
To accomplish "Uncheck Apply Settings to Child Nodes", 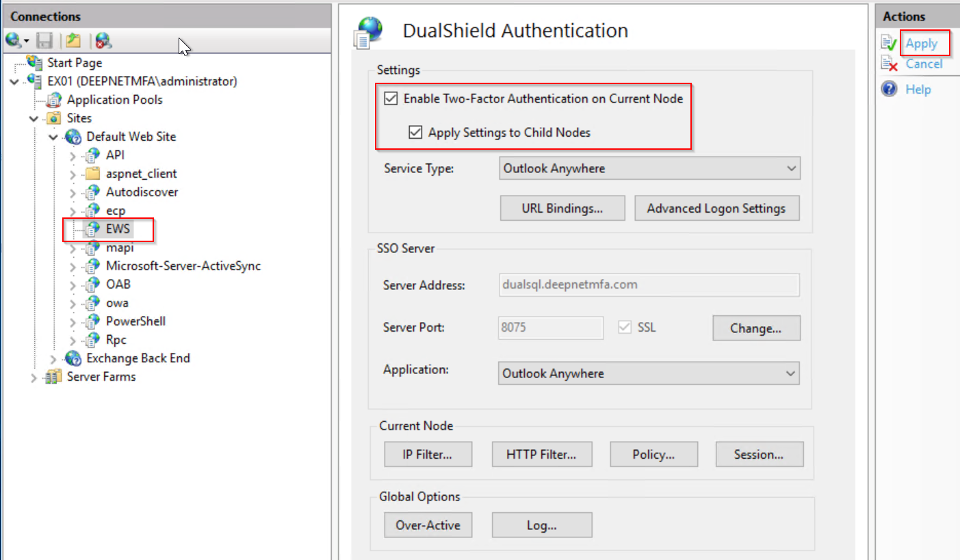I will [415, 132].
